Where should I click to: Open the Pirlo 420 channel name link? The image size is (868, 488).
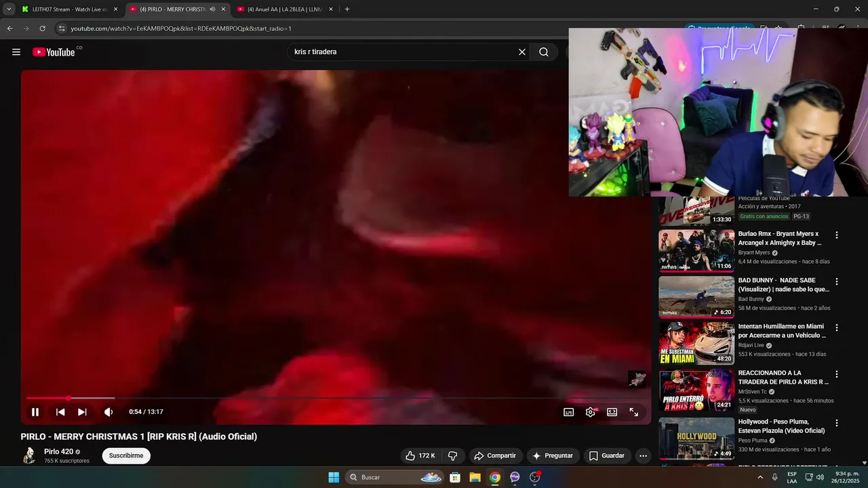click(58, 452)
